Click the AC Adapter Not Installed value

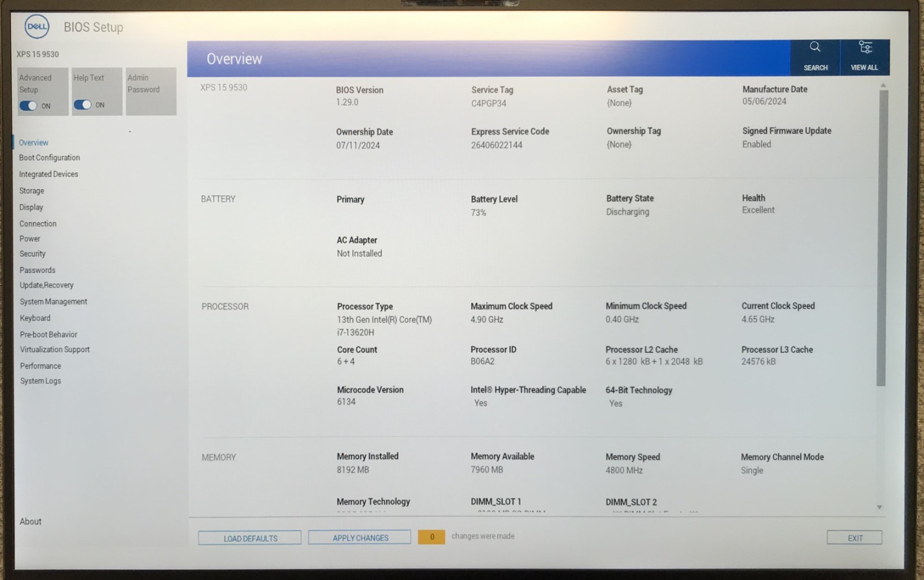pyautogui.click(x=359, y=254)
